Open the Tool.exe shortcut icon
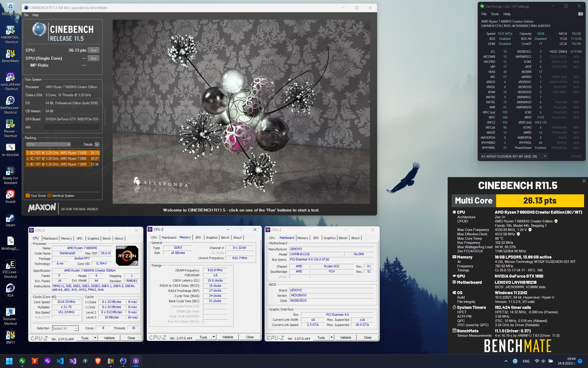 pos(10,316)
